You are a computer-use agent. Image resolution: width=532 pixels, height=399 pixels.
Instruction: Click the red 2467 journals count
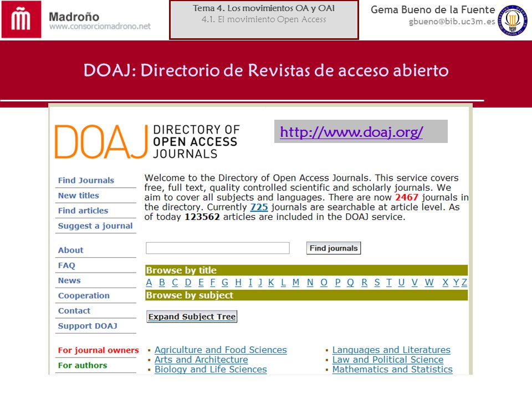click(x=406, y=197)
